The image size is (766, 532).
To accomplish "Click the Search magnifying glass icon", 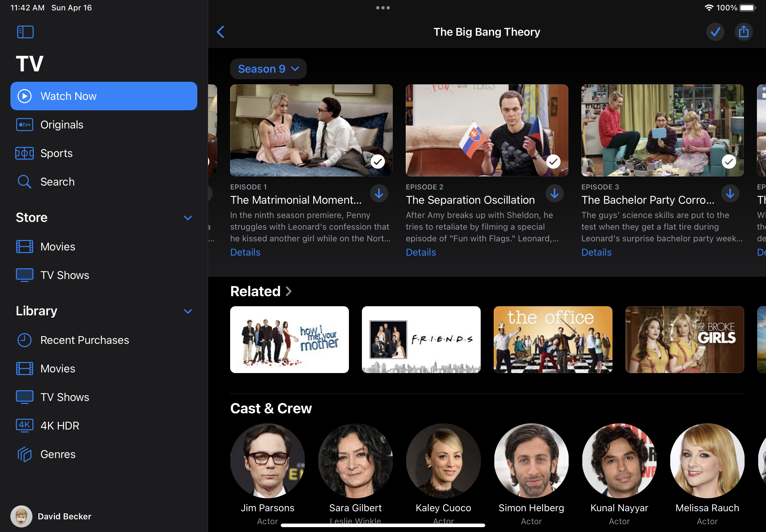I will (x=25, y=182).
